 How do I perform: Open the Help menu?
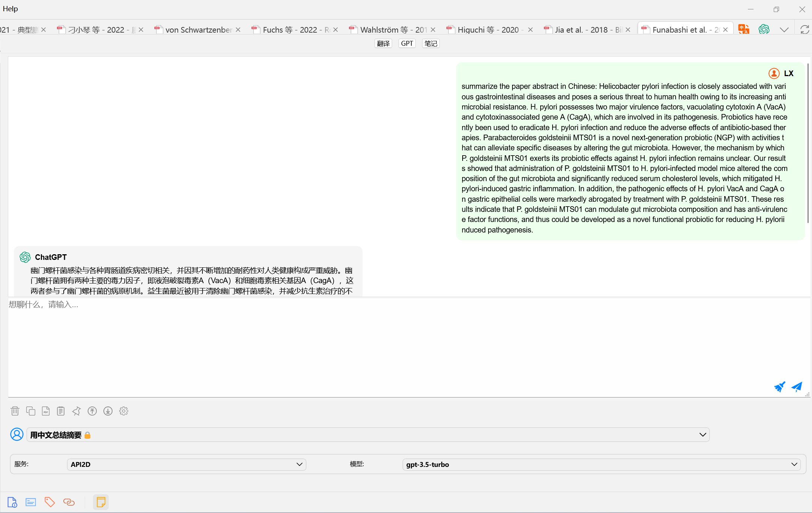pyautogui.click(x=10, y=9)
